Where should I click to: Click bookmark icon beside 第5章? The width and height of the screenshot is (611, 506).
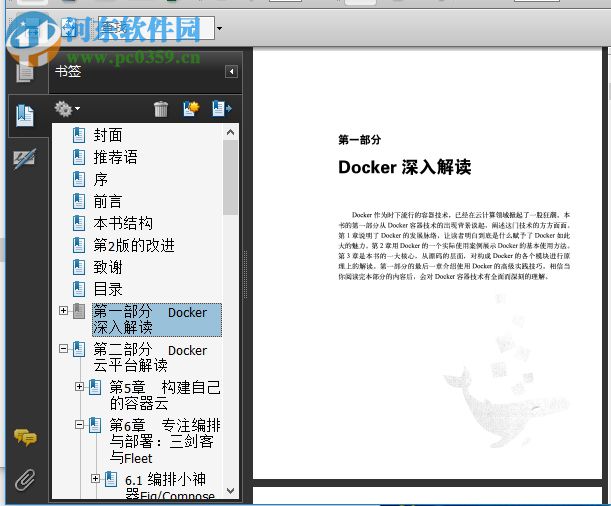95,387
